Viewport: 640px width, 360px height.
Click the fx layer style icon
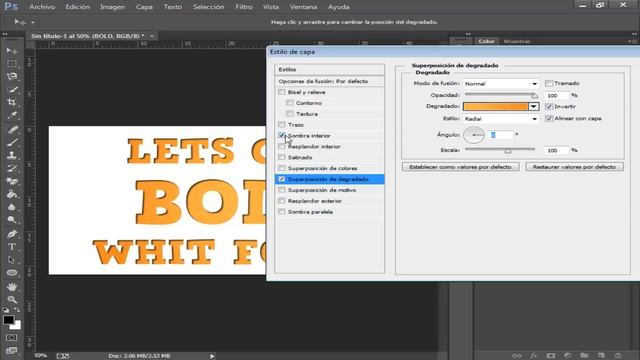point(533,356)
